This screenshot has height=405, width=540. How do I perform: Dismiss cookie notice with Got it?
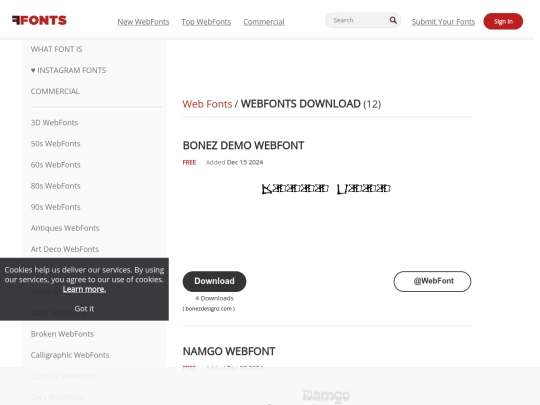click(x=84, y=309)
